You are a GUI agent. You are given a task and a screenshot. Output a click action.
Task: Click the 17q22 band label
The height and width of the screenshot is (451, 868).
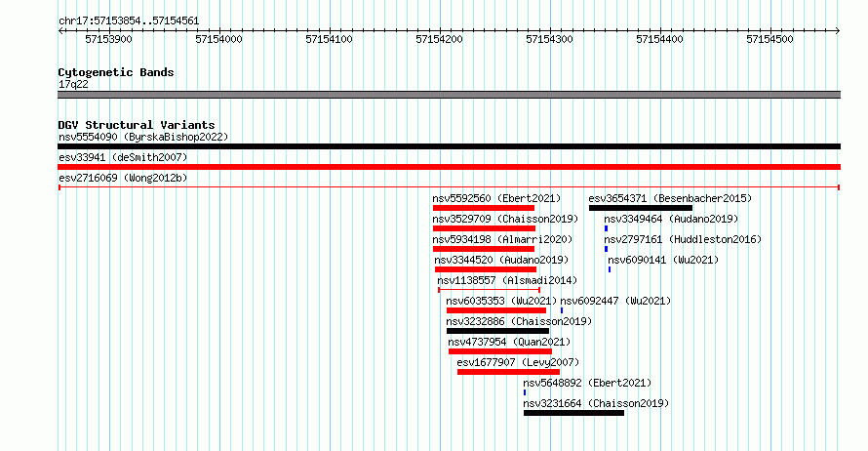pyautogui.click(x=73, y=84)
